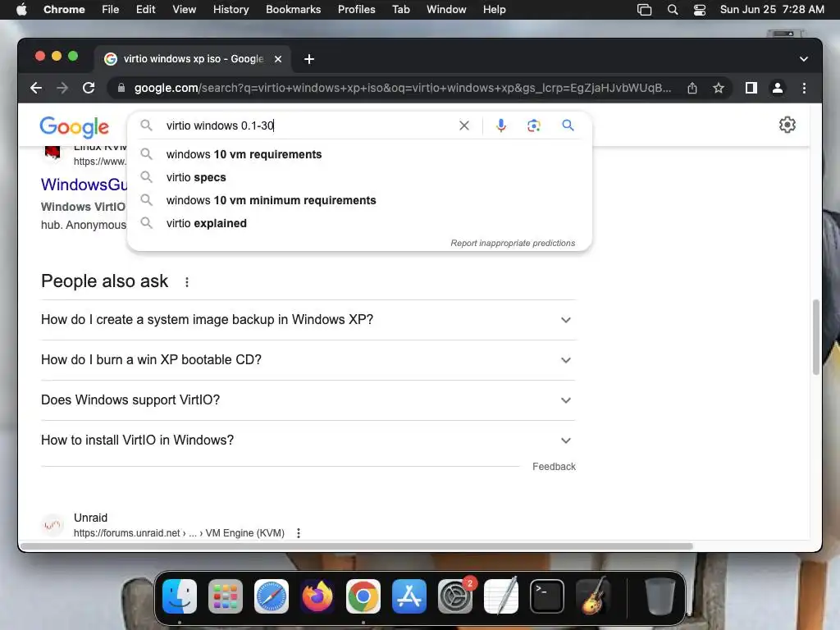
Task: Search by image with the Lens icon
Action: (x=533, y=126)
